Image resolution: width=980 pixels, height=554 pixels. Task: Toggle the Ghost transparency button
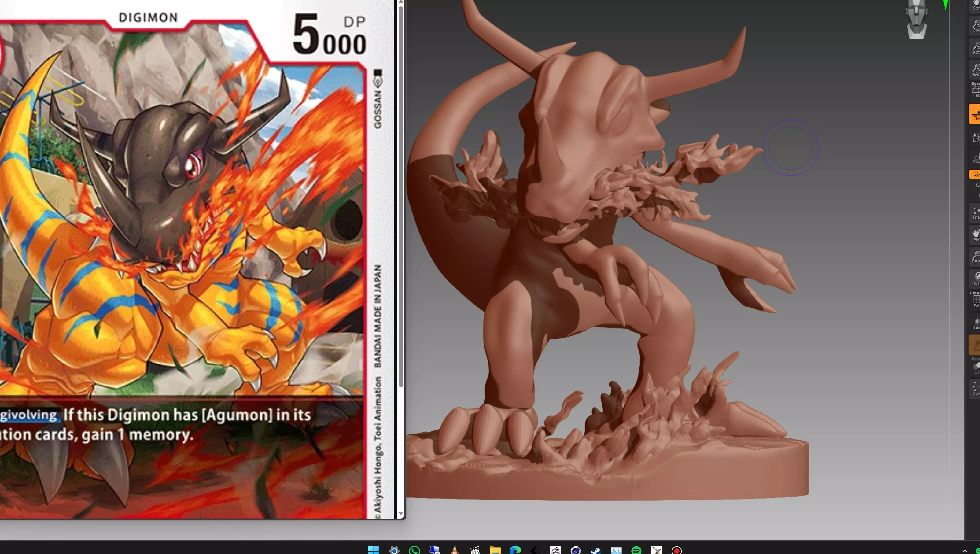[975, 345]
